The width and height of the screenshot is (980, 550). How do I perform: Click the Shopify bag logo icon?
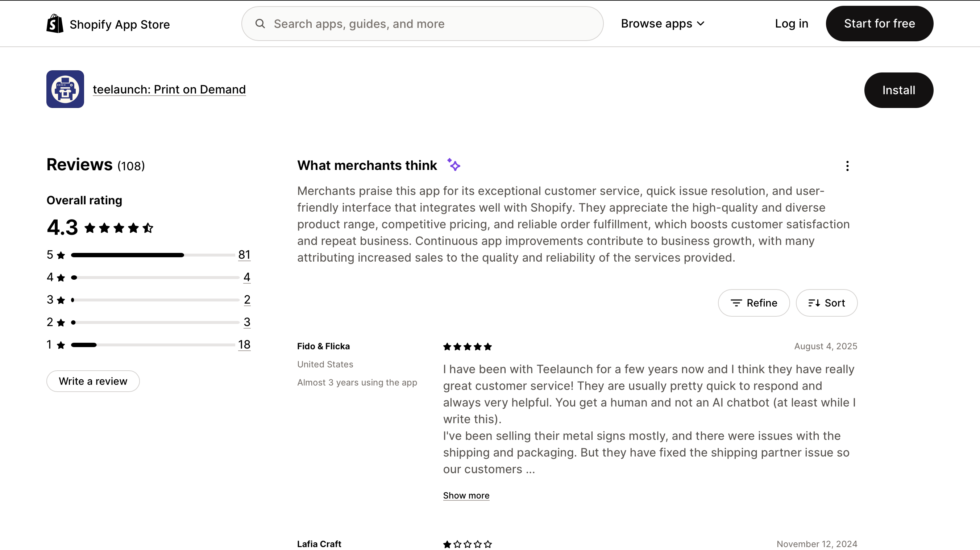(x=55, y=24)
